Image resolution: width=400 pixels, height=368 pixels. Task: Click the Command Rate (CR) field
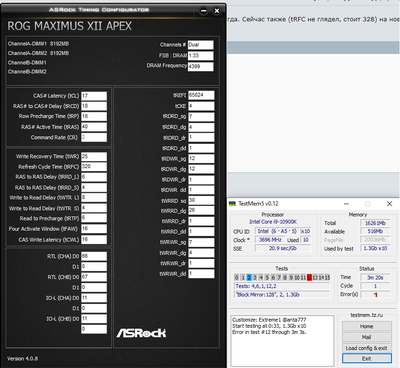click(x=94, y=137)
